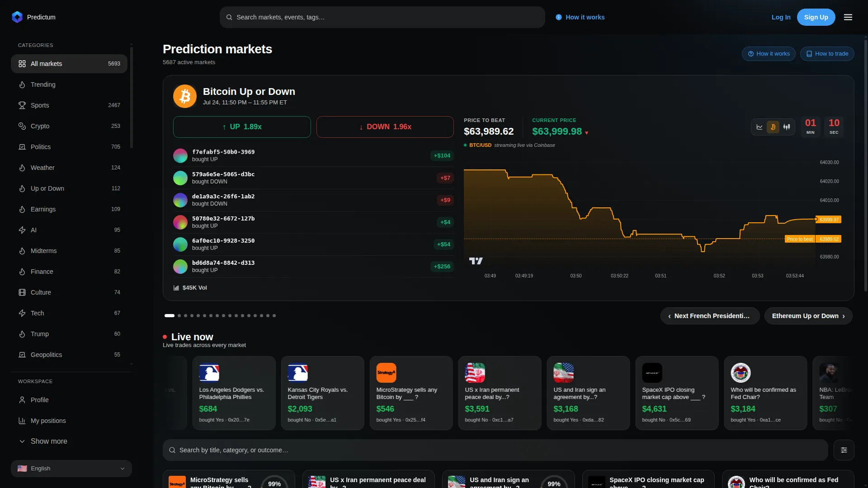Image resolution: width=868 pixels, height=488 pixels.
Task: Open the Tech category
Action: pyautogui.click(x=69, y=313)
